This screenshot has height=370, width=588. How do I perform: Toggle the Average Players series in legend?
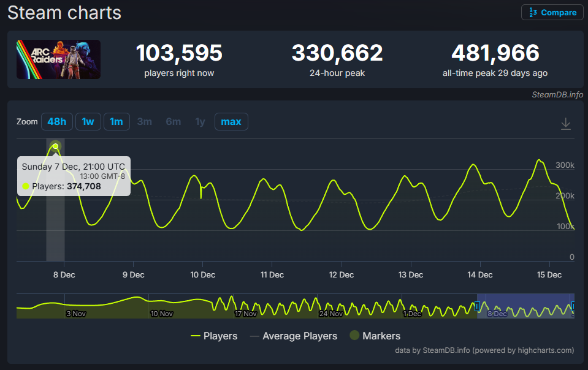pos(294,336)
